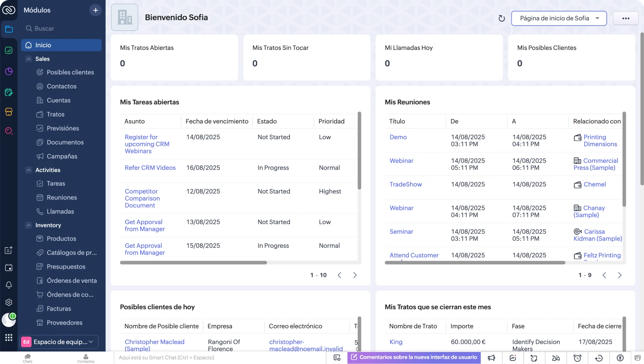Open the notifications bell icon
This screenshot has height=364, width=644.
9,285
